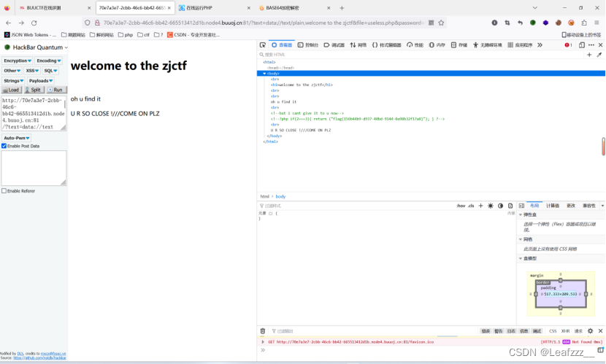Toggle the Warnings (警告) console filter
Viewport: 606px width, 364px height.
(499, 331)
